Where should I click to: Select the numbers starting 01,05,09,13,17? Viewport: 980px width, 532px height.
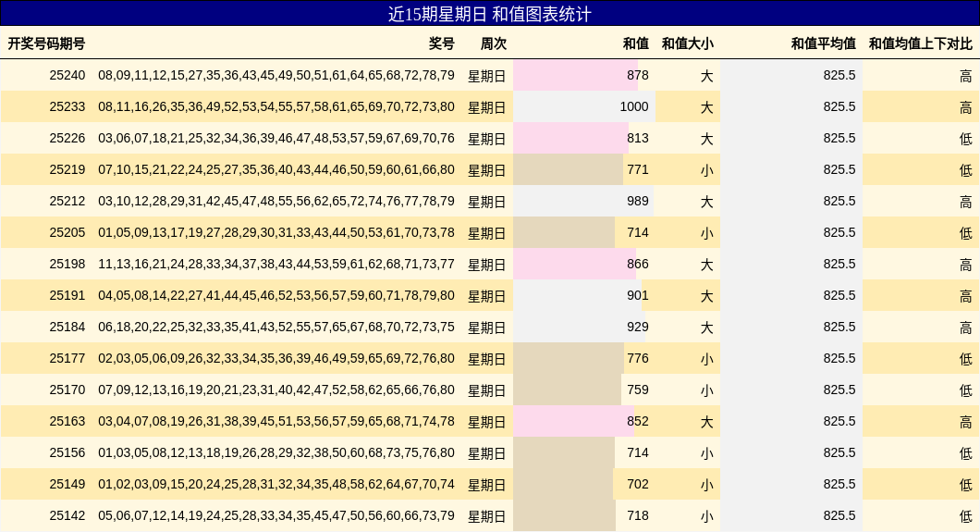pos(276,232)
